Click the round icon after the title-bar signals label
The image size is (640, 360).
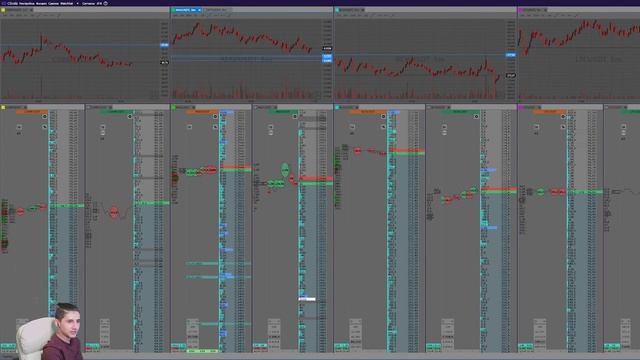point(106,3)
